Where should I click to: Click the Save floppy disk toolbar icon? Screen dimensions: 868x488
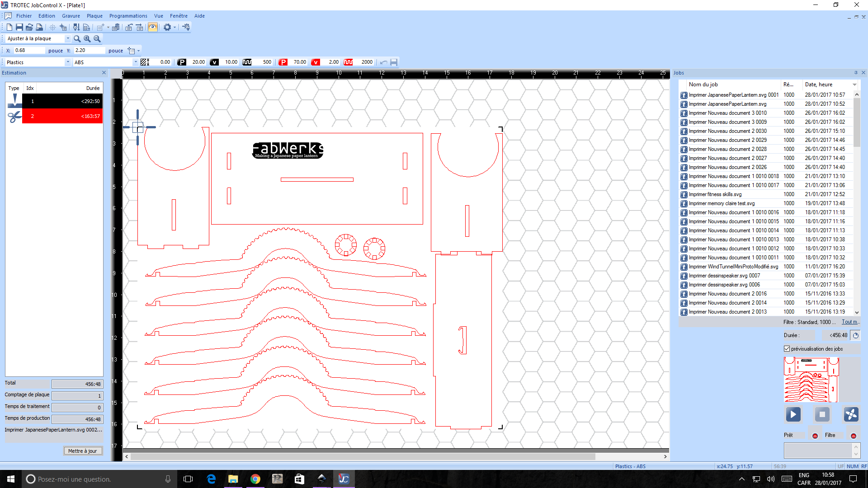(19, 27)
